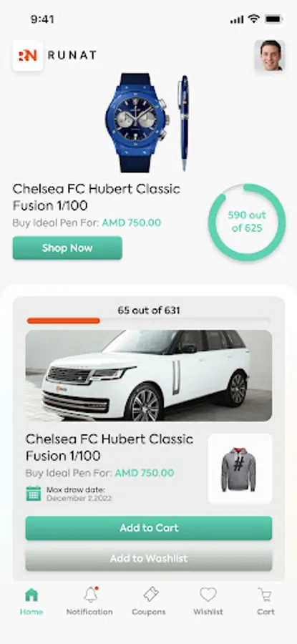Click the Add to Cart button
The image size is (297, 644).
coord(149,528)
